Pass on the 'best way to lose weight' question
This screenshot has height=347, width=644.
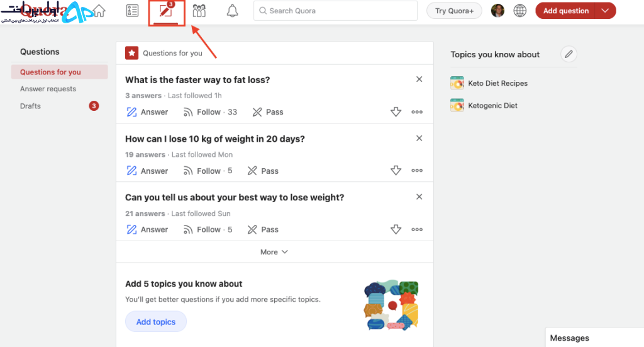pyautogui.click(x=263, y=229)
